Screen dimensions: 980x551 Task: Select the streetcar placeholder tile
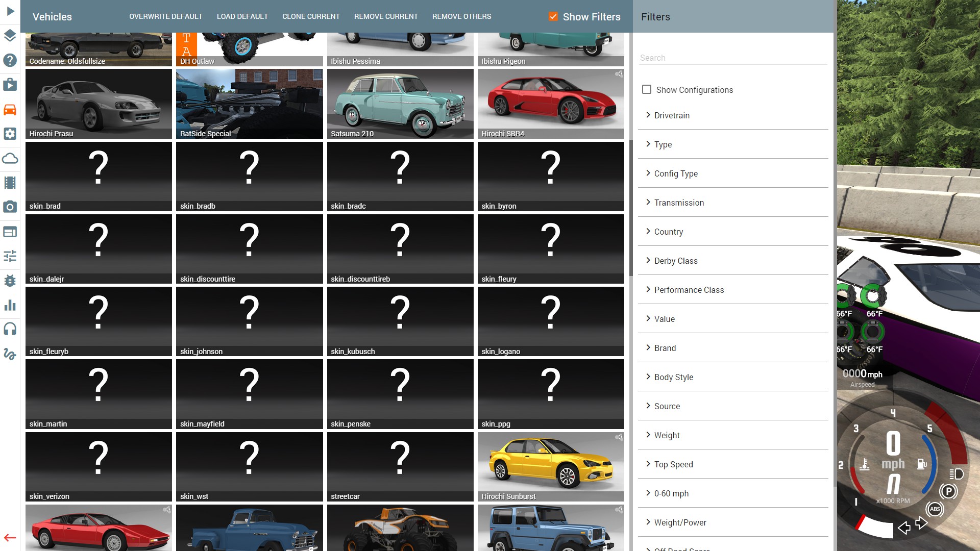[400, 466]
